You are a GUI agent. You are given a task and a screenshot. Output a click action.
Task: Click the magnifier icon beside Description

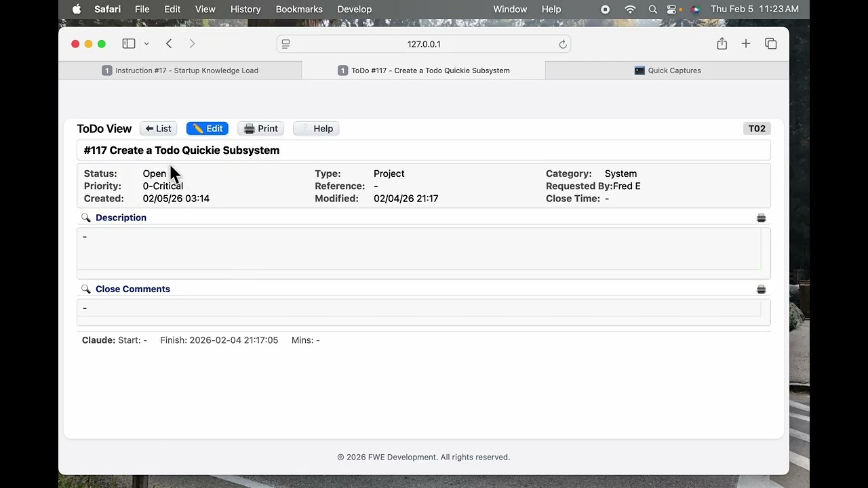[85, 218]
